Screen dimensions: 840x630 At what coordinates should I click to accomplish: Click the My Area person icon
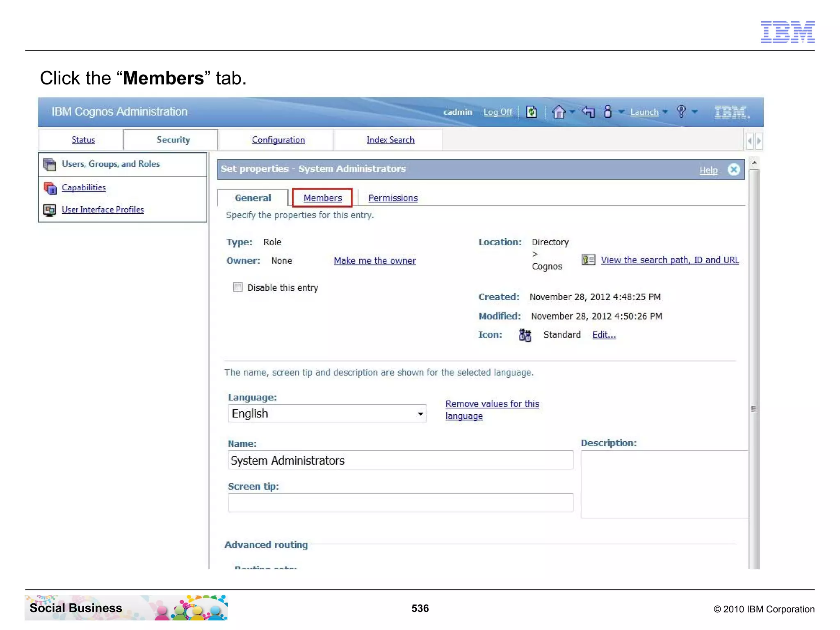tap(608, 112)
